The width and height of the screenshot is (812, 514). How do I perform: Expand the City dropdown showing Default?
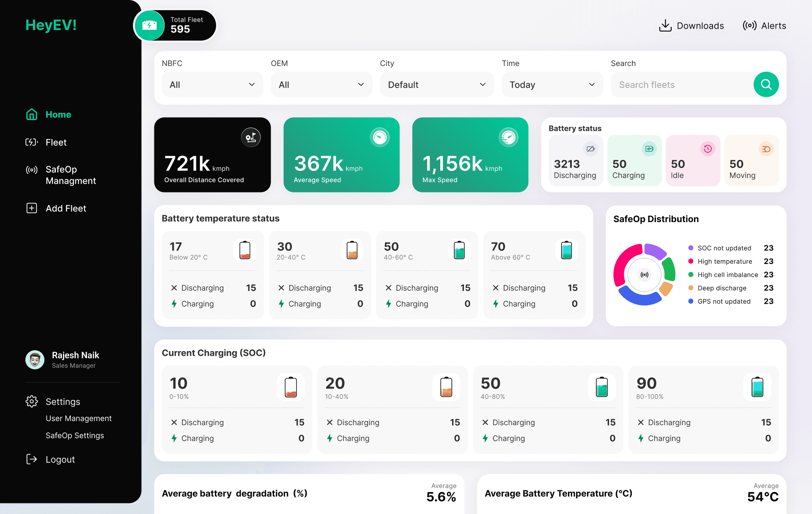tap(436, 85)
